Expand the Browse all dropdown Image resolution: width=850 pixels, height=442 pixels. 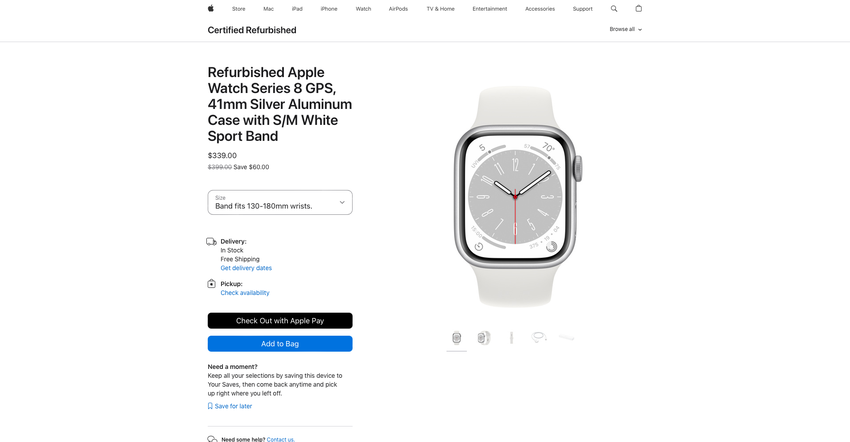626,29
